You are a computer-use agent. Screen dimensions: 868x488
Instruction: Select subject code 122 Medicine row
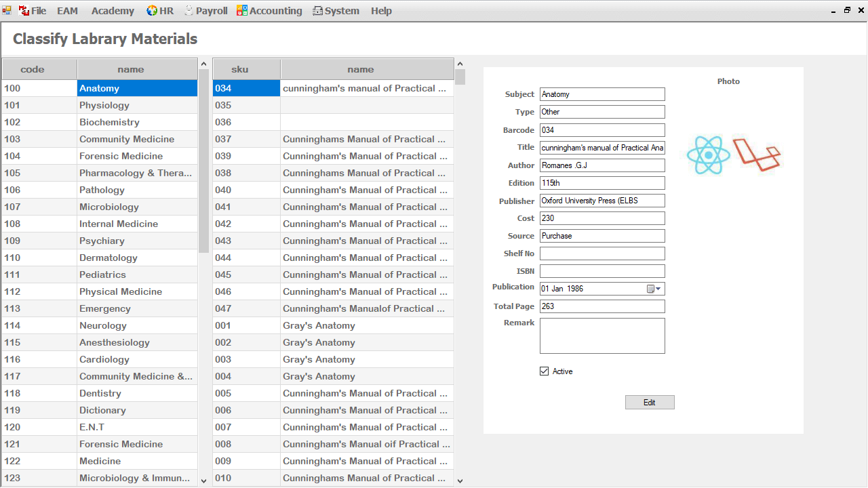tap(100, 461)
